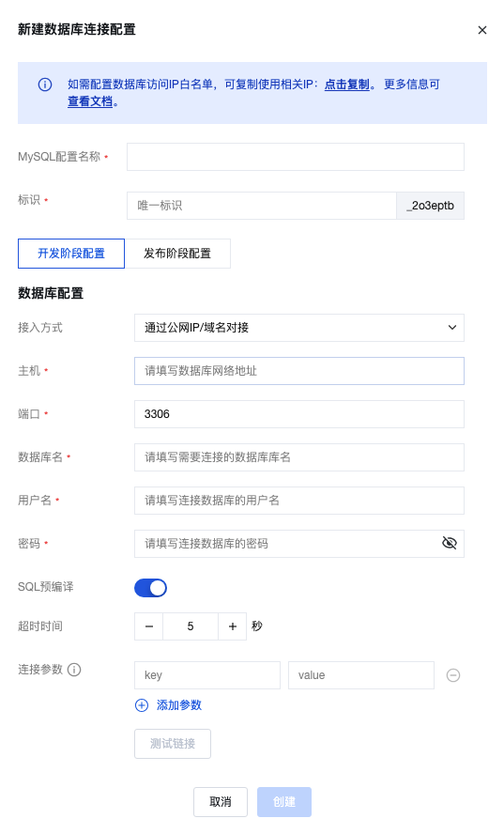Click the plus circle icon for 添加参数
The image size is (504, 834).
pos(142,705)
